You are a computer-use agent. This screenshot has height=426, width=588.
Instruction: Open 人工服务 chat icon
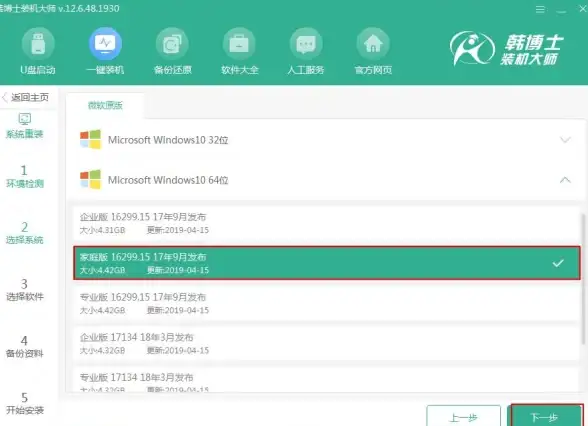pyautogui.click(x=306, y=45)
